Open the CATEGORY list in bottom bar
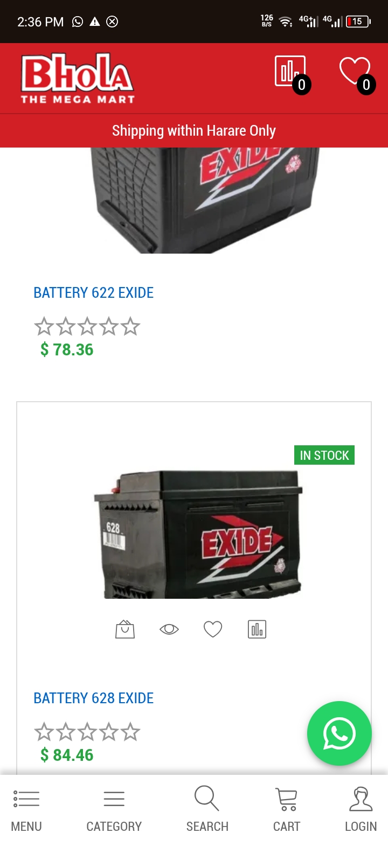Screen dimensions: 388x868 pos(114,810)
